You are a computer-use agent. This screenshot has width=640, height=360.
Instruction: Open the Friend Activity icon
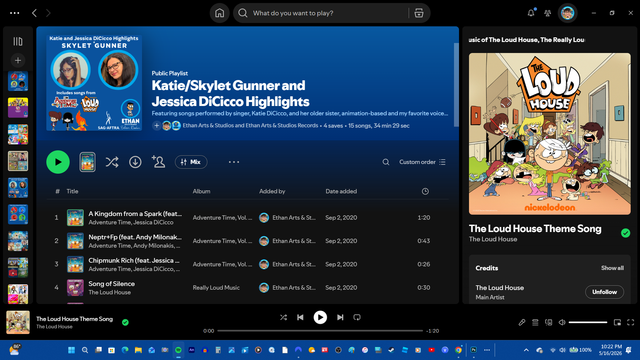pos(548,13)
